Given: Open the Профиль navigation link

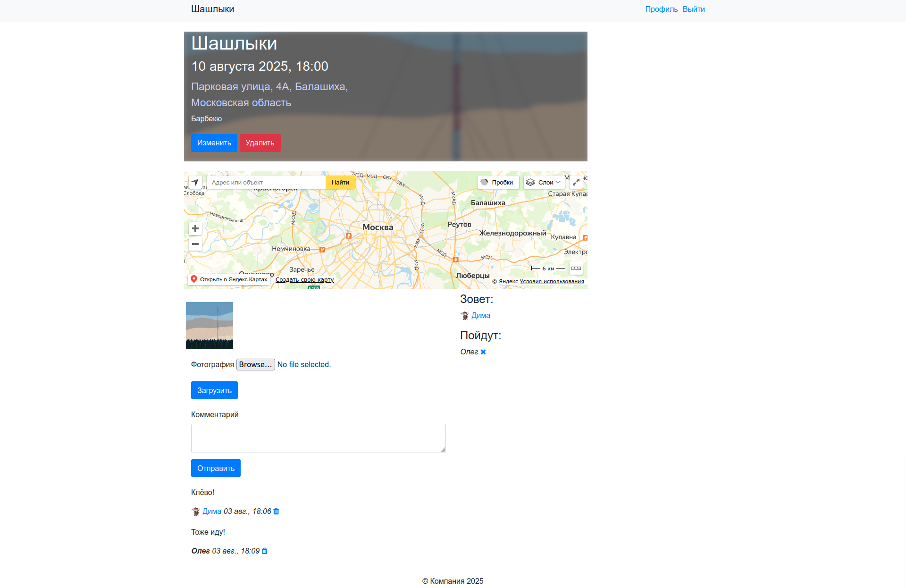Looking at the screenshot, I should pos(662,9).
